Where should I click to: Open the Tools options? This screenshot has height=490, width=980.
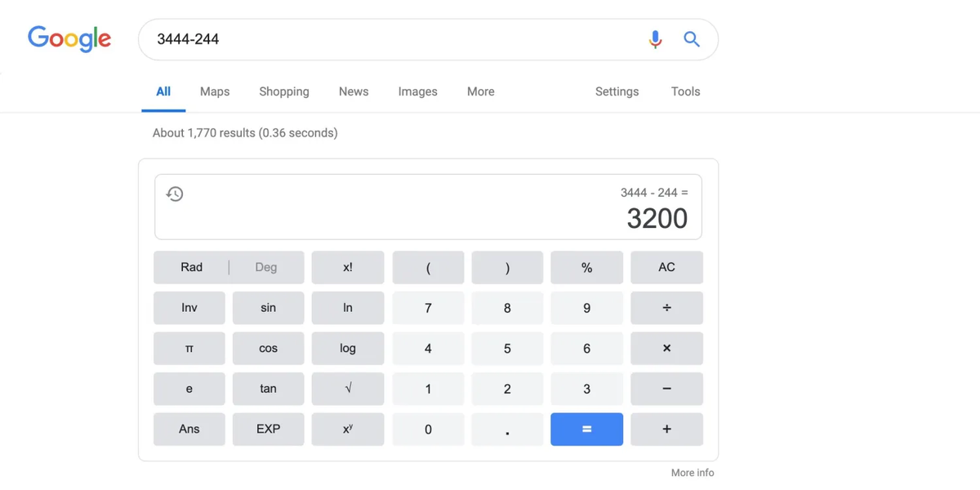[x=685, y=91]
